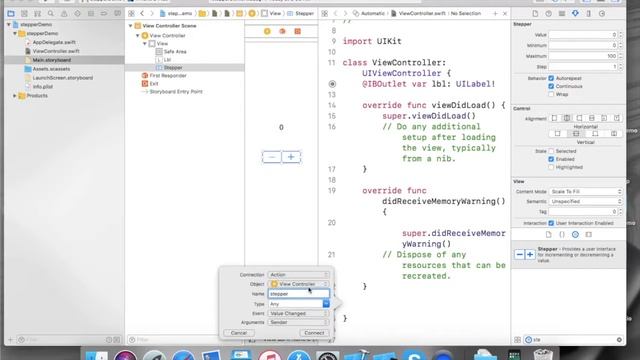Show Code Snippet library
This screenshot has width=640, height=360.
click(562, 235)
